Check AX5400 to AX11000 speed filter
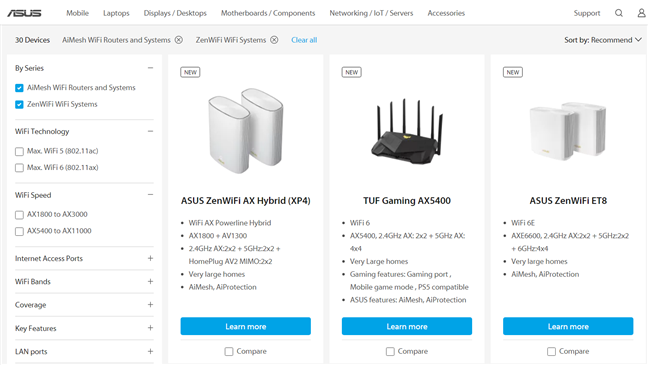This screenshot has width=648, height=365. pyautogui.click(x=19, y=231)
